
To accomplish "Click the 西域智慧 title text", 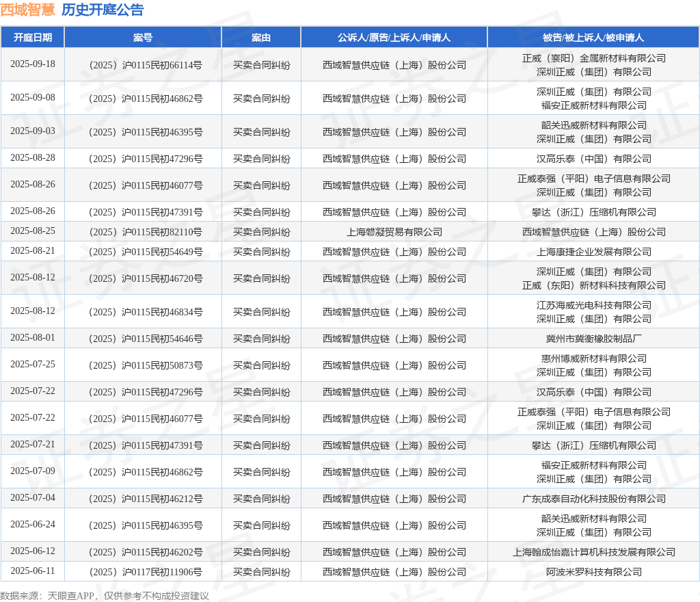I will pos(27,10).
